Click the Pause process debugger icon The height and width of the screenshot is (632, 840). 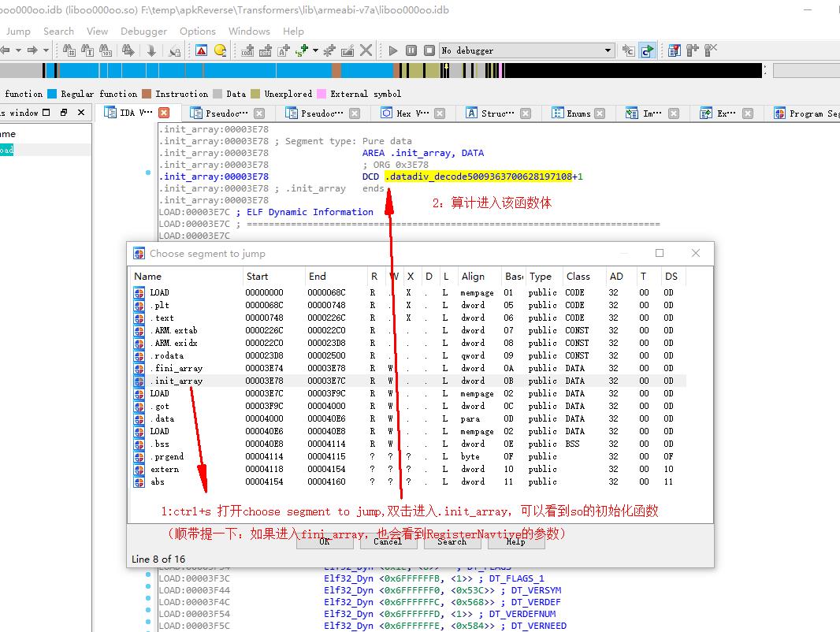411,50
